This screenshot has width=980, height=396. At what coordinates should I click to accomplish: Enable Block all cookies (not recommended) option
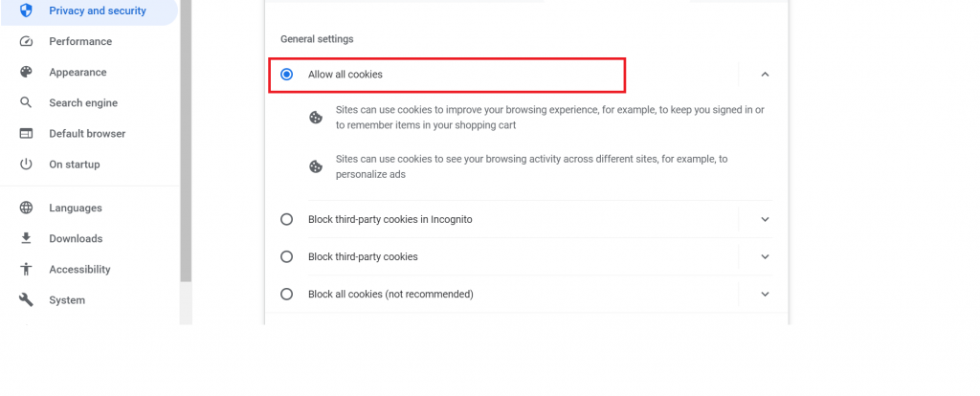pos(286,294)
